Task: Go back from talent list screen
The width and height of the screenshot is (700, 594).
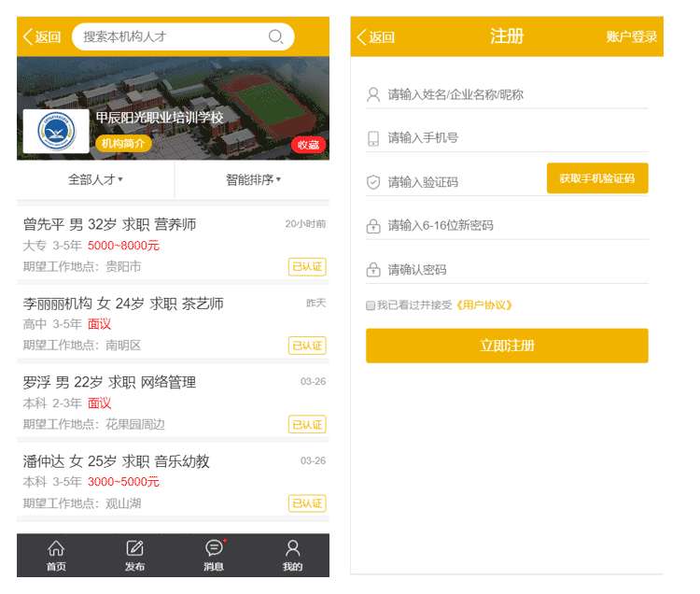Action: click(41, 36)
